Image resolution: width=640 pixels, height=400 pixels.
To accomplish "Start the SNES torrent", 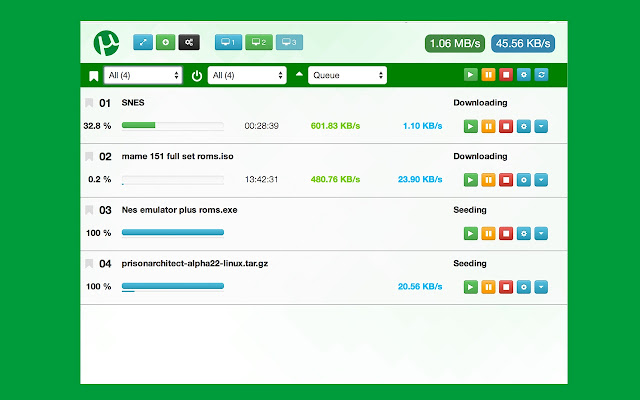I will [x=471, y=126].
